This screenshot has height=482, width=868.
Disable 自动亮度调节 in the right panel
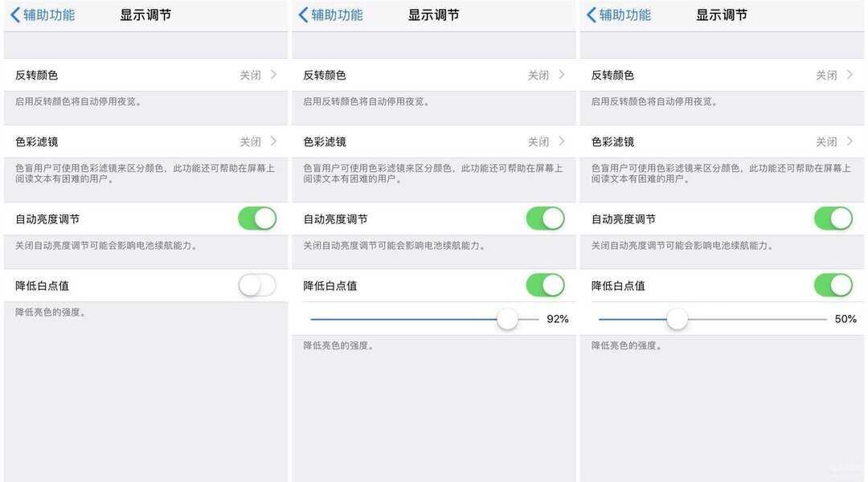coord(833,219)
